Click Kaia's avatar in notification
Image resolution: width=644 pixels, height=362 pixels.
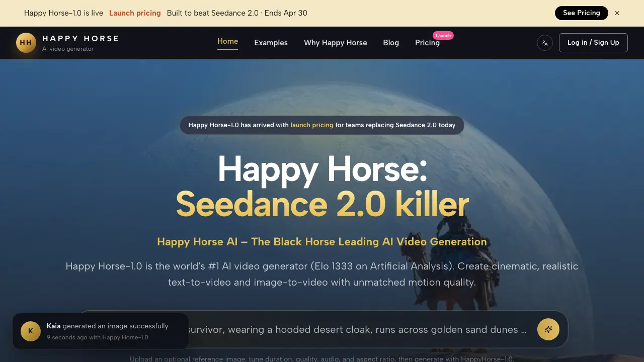pos(31,331)
